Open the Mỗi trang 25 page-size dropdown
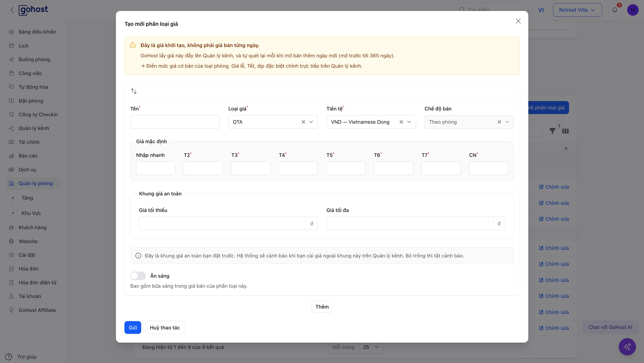This screenshot has width=644, height=363. pos(371,347)
